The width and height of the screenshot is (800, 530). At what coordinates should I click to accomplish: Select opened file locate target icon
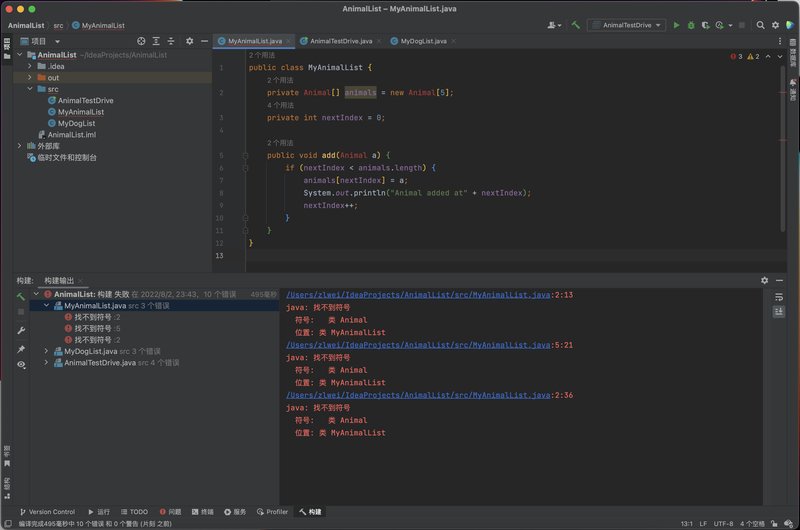point(141,41)
